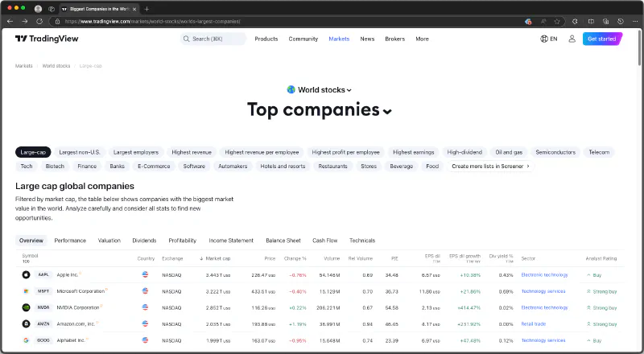The image size is (644, 354).
Task: Select the Overview tab
Action: [x=31, y=241]
